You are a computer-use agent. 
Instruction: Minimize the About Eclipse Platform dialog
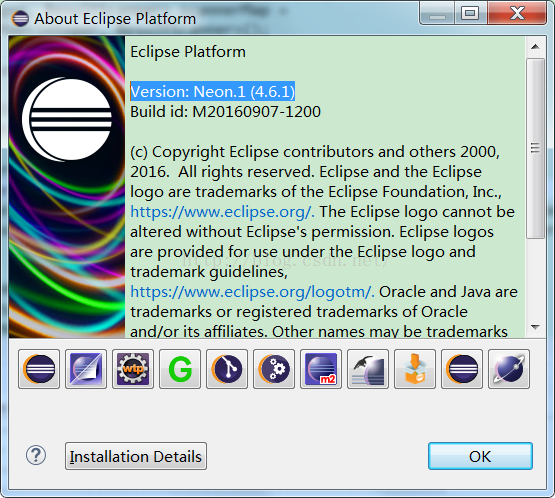[437, 13]
